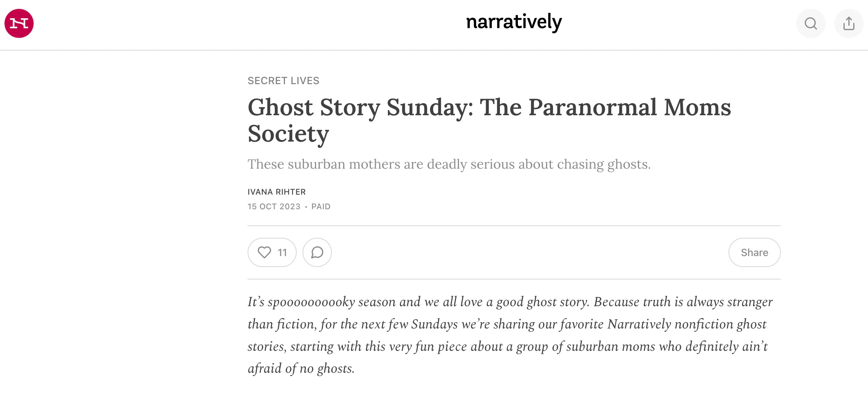
Task: Click the magnifying glass in the header
Action: (x=810, y=23)
